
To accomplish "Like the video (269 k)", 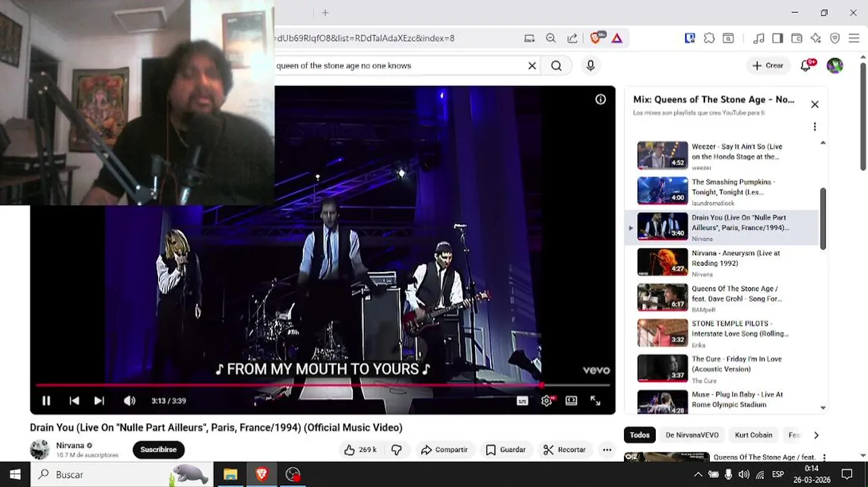I will [x=360, y=449].
